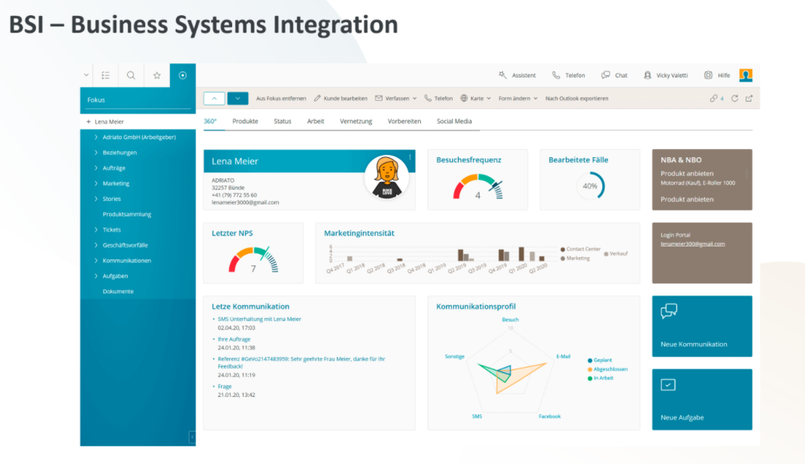Toggle Contact Center series in Marketingintensität legend
805x464 pixels.
[x=582, y=249]
